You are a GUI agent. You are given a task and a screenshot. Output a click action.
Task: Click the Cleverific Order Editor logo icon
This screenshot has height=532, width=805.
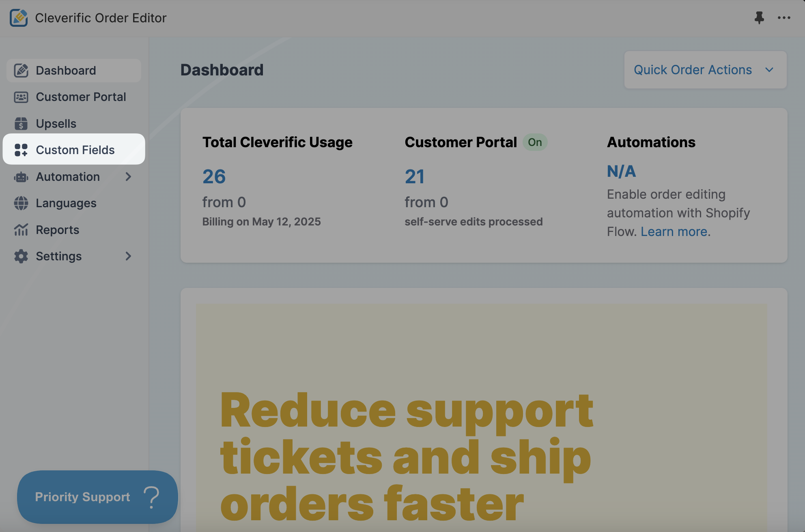19,18
